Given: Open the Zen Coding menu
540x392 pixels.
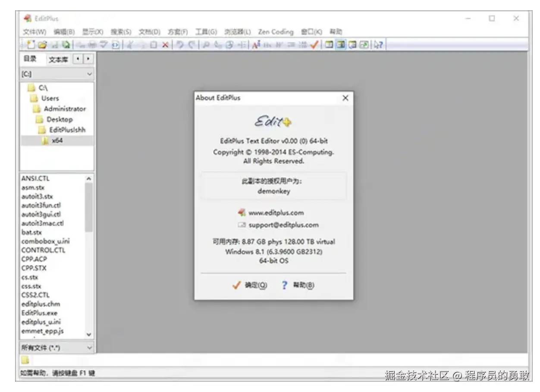Looking at the screenshot, I should 276,32.
